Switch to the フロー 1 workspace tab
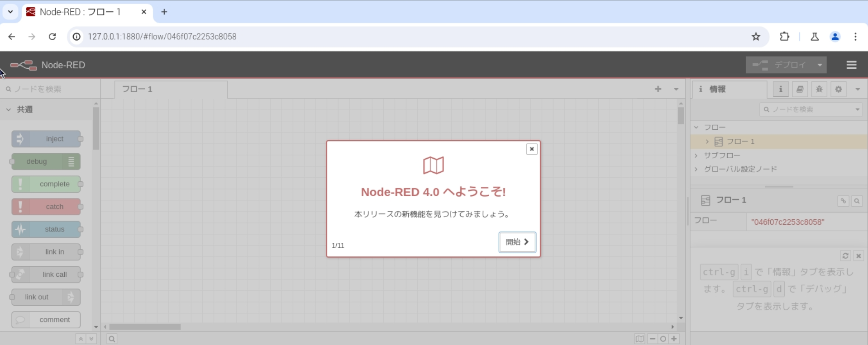The width and height of the screenshot is (868, 345). click(x=171, y=90)
